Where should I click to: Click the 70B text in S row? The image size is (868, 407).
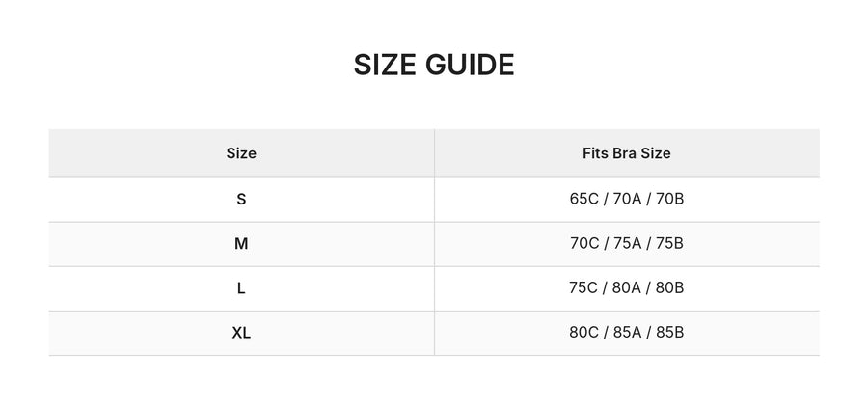coord(670,199)
